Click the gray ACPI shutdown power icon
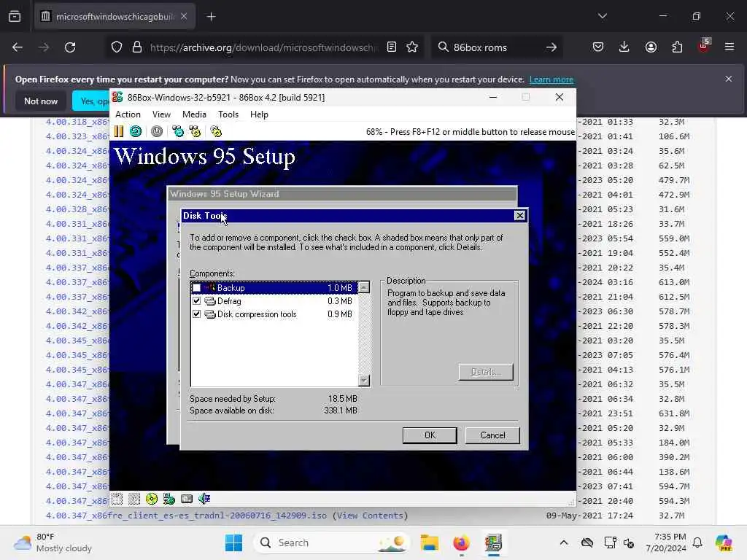This screenshot has height=560, width=747. coord(157,131)
